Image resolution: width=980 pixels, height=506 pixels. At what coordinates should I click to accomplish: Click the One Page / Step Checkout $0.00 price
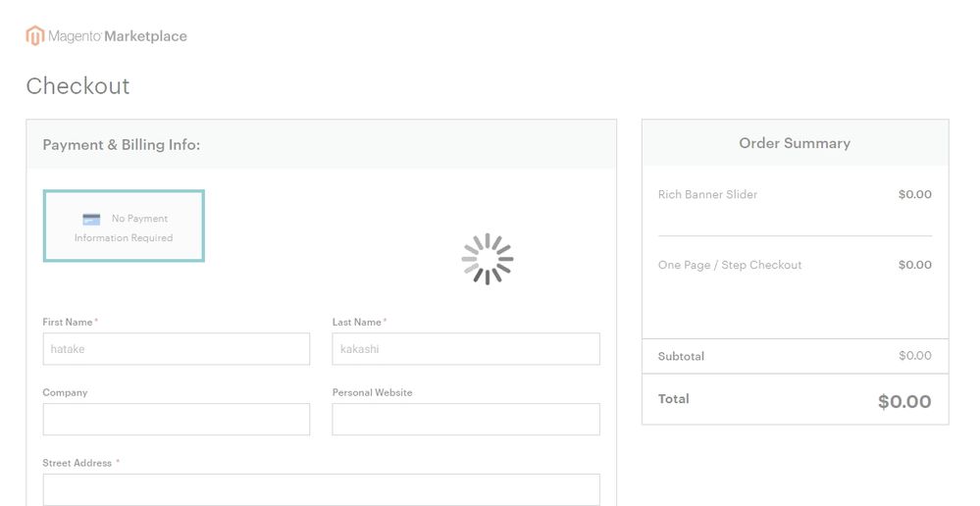pyautogui.click(x=915, y=265)
